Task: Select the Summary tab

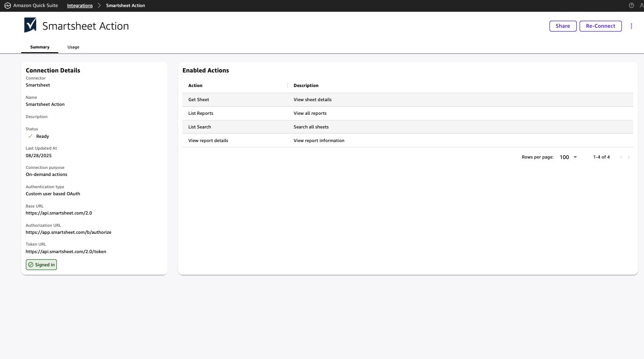Action: point(40,47)
